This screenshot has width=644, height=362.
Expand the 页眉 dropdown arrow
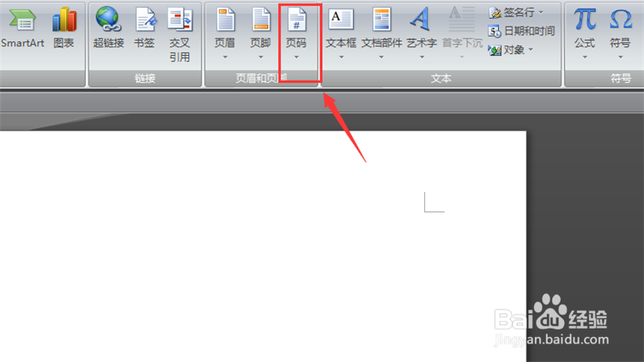[225, 57]
